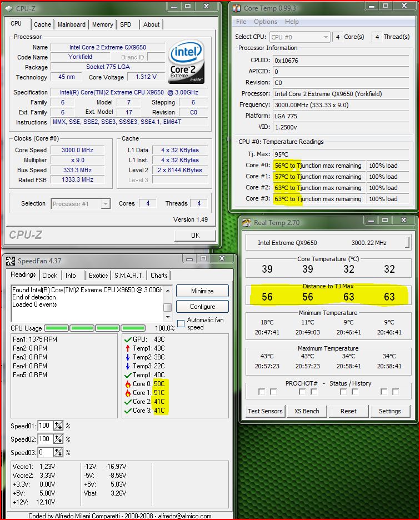Click the SpeedFan log scrollbar up arrow
Image resolution: width=420 pixels, height=520 pixels.
[x=168, y=290]
